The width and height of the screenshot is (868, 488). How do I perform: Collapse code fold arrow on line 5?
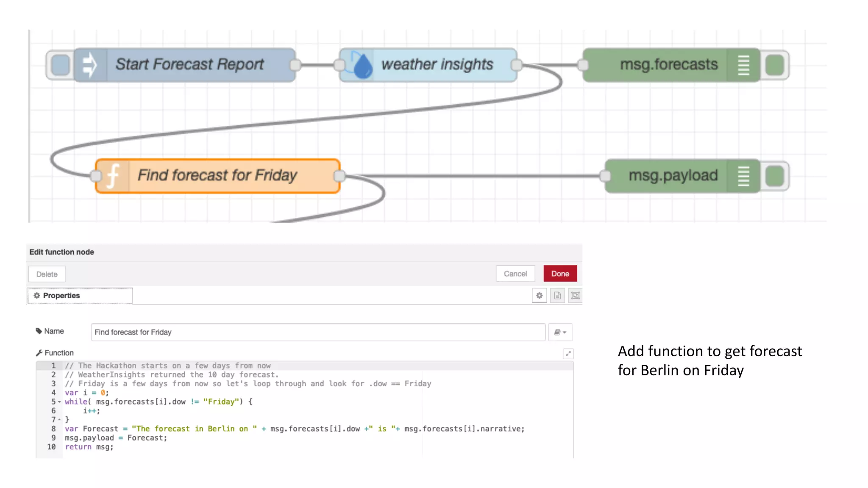tap(59, 402)
